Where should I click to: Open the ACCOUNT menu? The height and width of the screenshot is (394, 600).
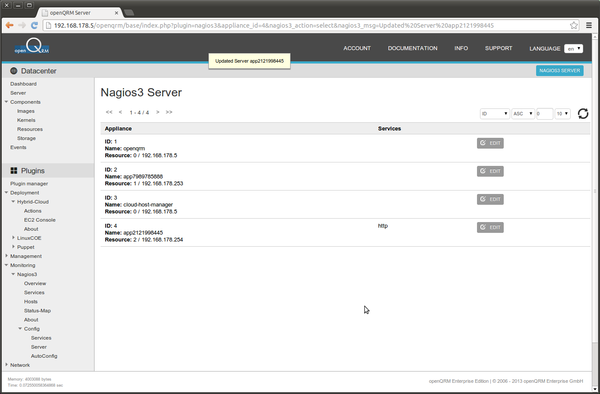click(357, 48)
